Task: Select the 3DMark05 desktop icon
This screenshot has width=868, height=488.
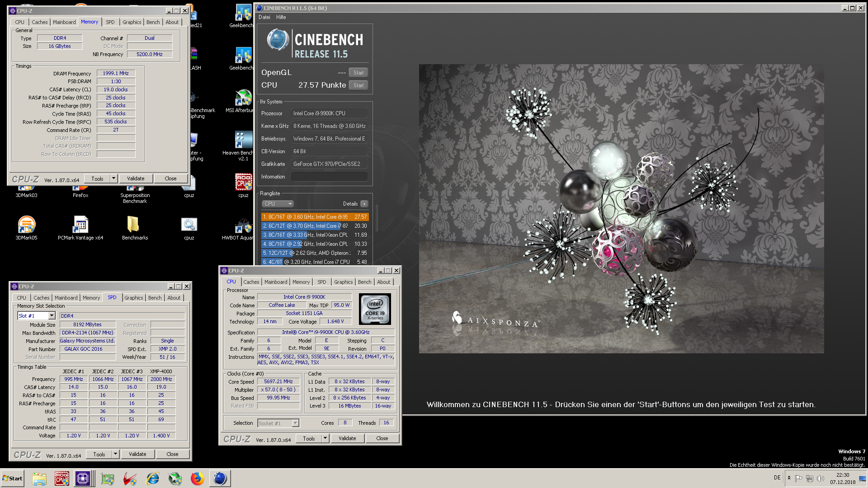Action: pyautogui.click(x=27, y=227)
